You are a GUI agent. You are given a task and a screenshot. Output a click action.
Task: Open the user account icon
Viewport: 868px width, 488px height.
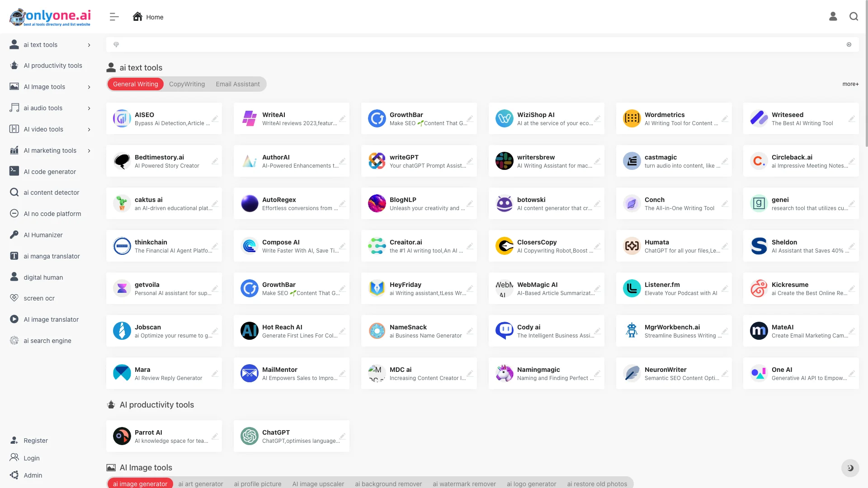pyautogui.click(x=833, y=17)
